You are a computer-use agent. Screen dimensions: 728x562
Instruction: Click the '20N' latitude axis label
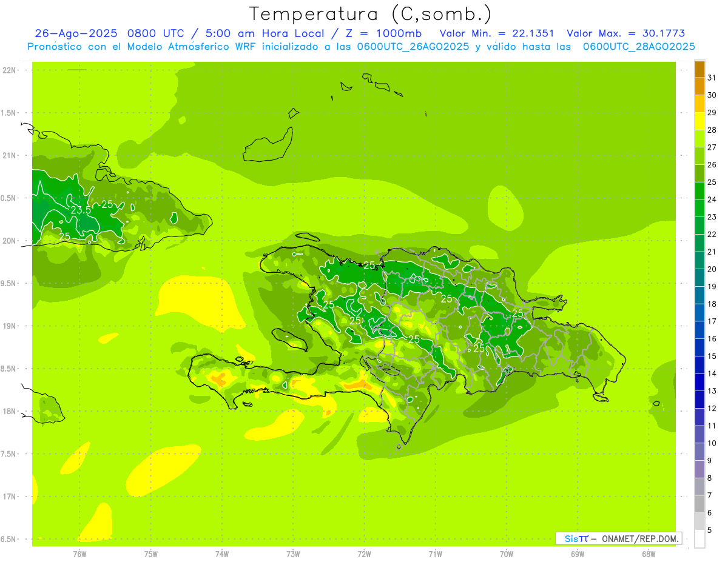coord(8,241)
